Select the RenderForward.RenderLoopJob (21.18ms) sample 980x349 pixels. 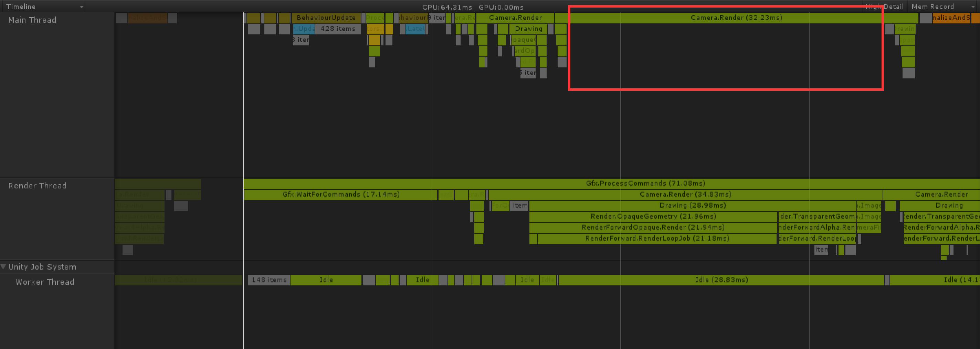[657, 238]
